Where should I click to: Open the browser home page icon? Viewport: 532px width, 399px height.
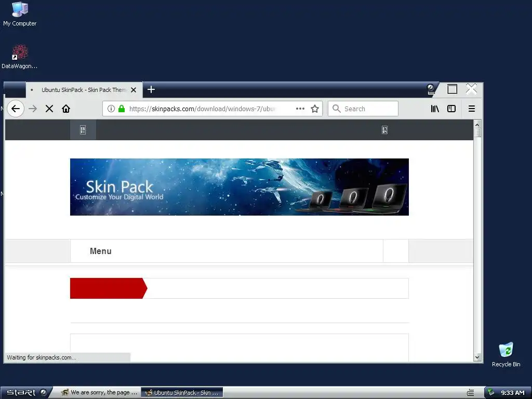click(x=66, y=109)
